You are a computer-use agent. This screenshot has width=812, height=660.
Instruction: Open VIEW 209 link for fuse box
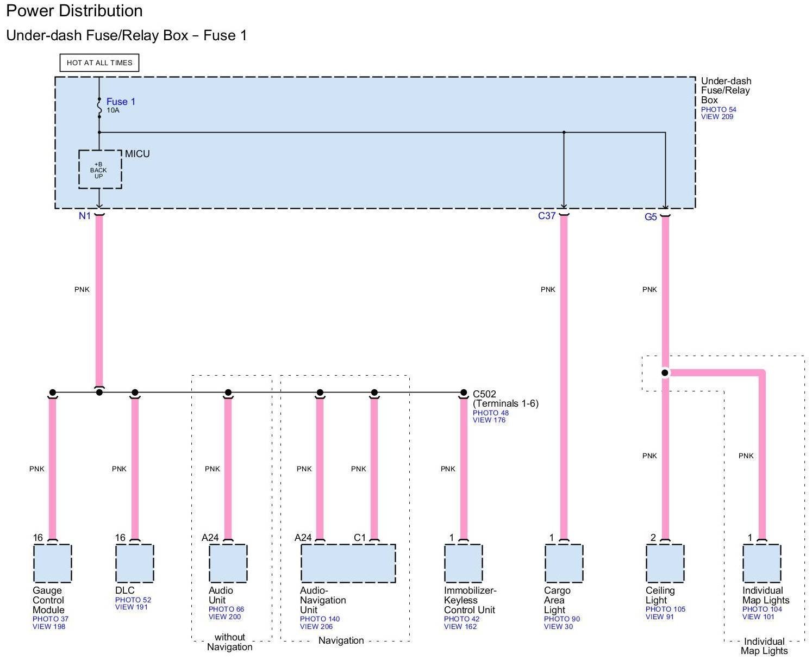[x=717, y=117]
